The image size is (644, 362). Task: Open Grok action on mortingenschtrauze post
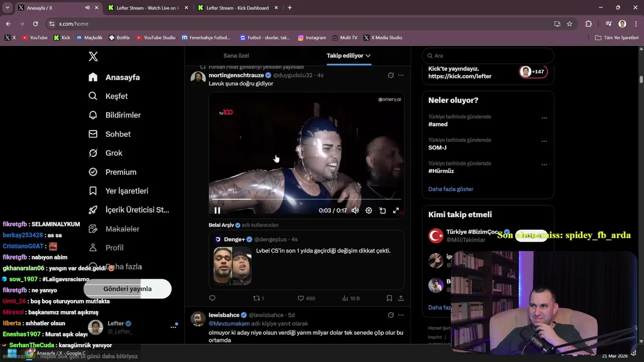(390, 75)
